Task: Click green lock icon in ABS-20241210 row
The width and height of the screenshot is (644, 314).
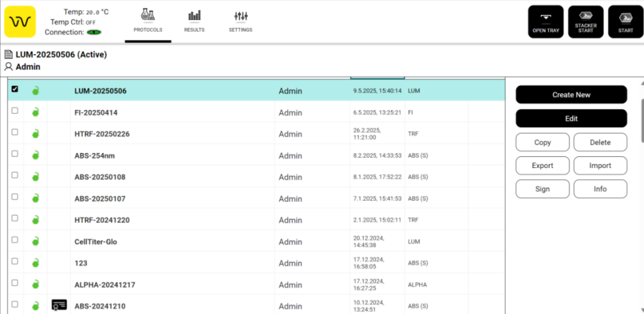Action: [36, 305]
